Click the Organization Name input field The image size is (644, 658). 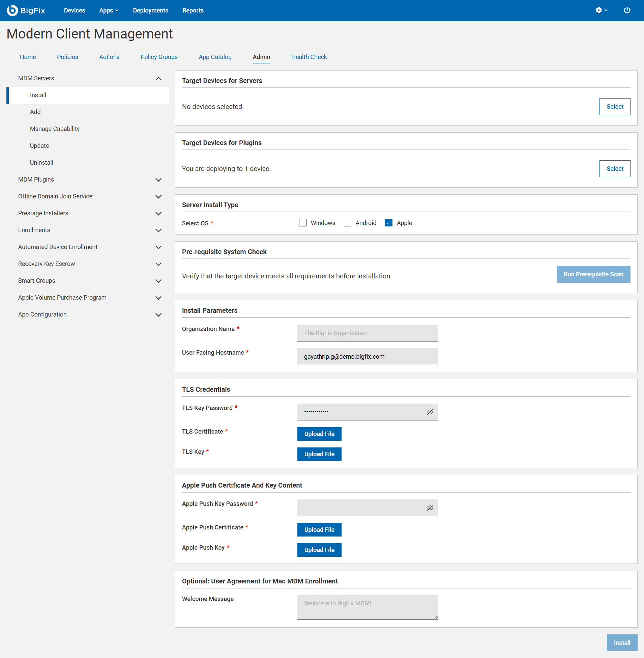pos(367,333)
